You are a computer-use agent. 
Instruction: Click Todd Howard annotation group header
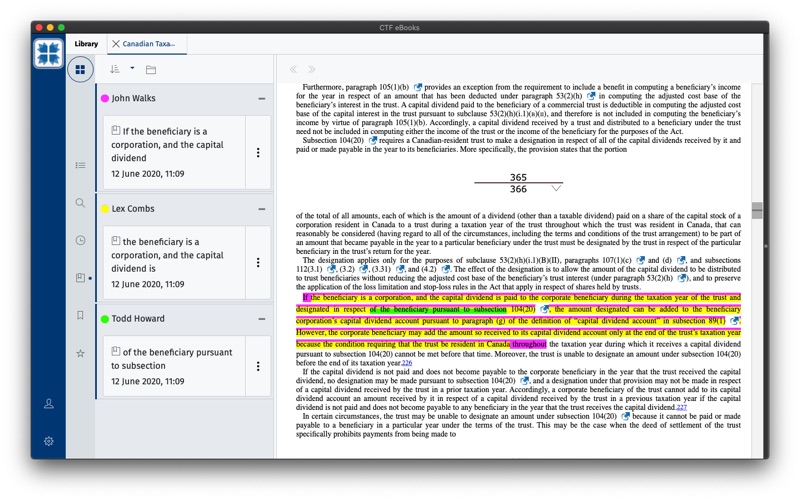click(x=184, y=319)
